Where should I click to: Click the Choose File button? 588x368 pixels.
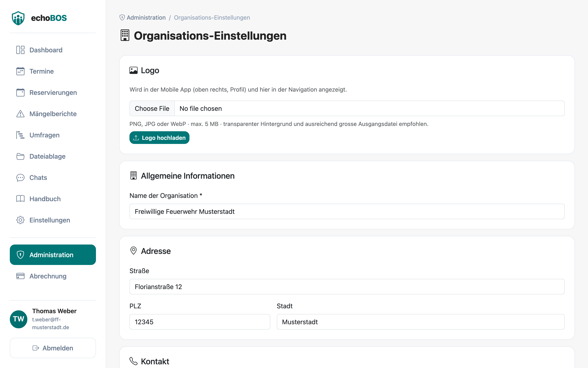point(152,108)
